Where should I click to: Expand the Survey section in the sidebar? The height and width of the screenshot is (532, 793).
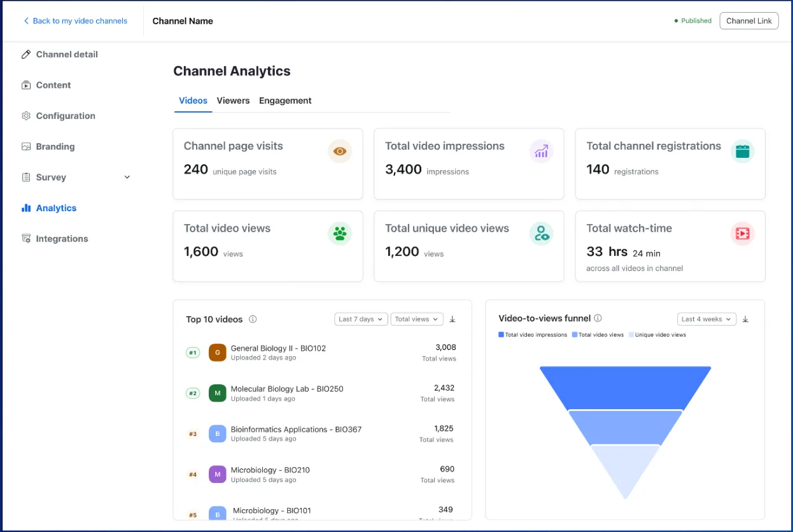[127, 177]
